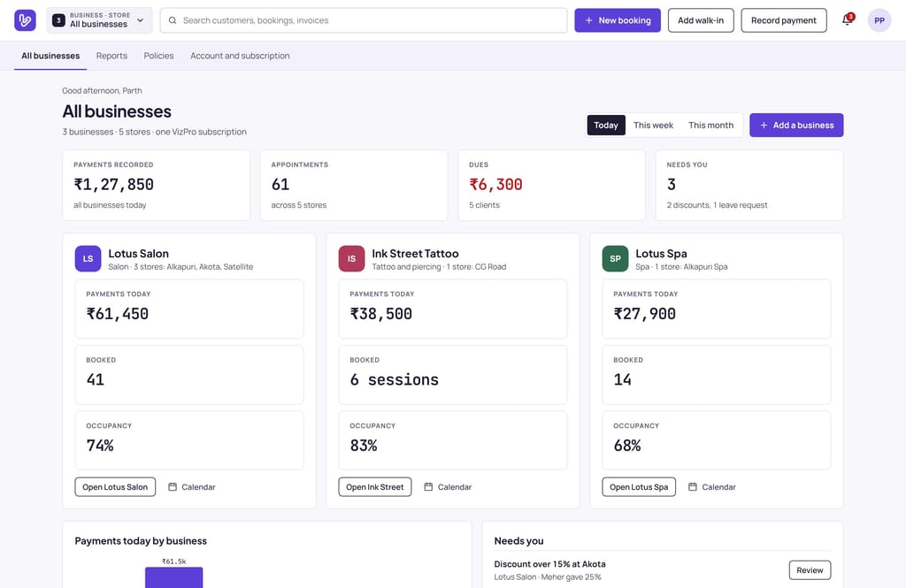The image size is (906, 588).
Task: Click the Lotus Salon payments today ₹61,450
Action: pyautogui.click(x=189, y=309)
